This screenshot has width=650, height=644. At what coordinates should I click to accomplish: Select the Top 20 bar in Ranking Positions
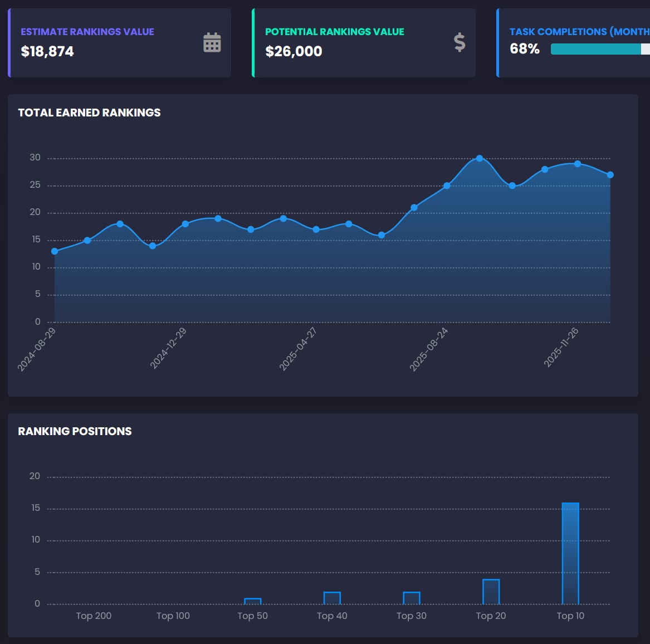pos(491,591)
